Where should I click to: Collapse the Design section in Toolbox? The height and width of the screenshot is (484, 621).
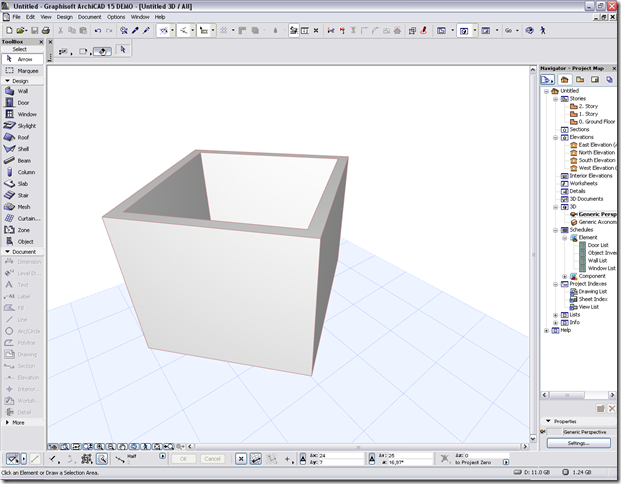7,81
